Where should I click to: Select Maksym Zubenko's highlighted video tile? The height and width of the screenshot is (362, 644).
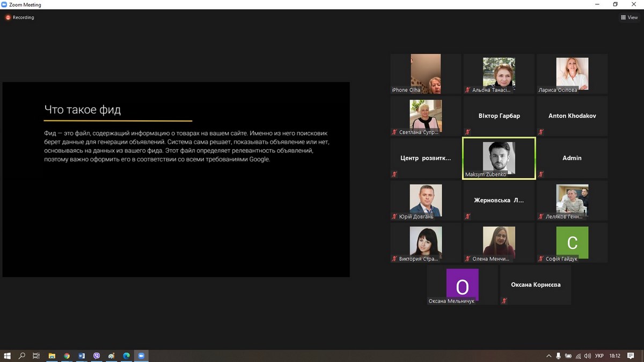[499, 158]
